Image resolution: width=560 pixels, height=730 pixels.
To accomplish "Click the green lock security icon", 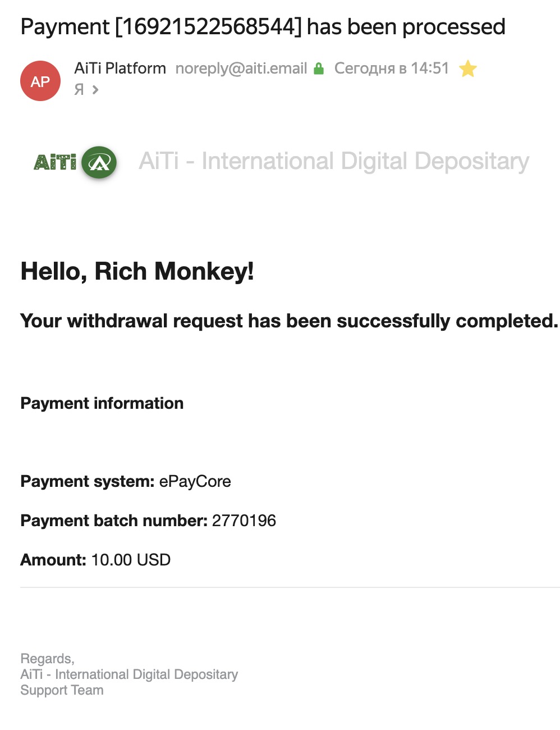I will [319, 69].
